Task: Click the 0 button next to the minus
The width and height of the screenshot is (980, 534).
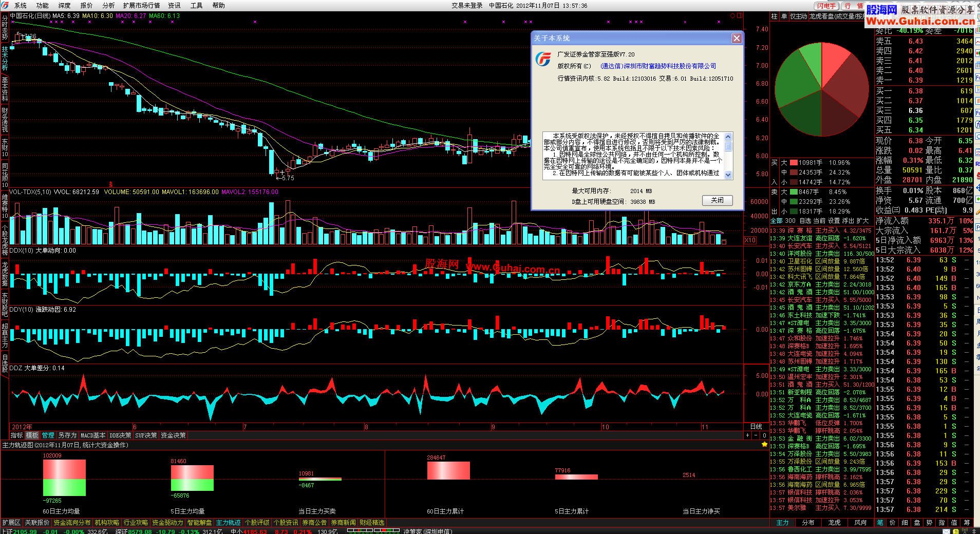Action: pyautogui.click(x=764, y=435)
